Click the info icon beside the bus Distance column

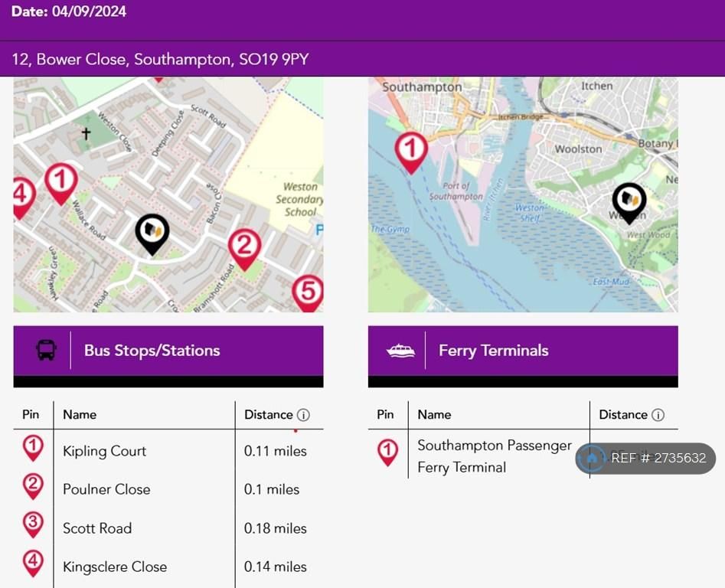click(303, 415)
